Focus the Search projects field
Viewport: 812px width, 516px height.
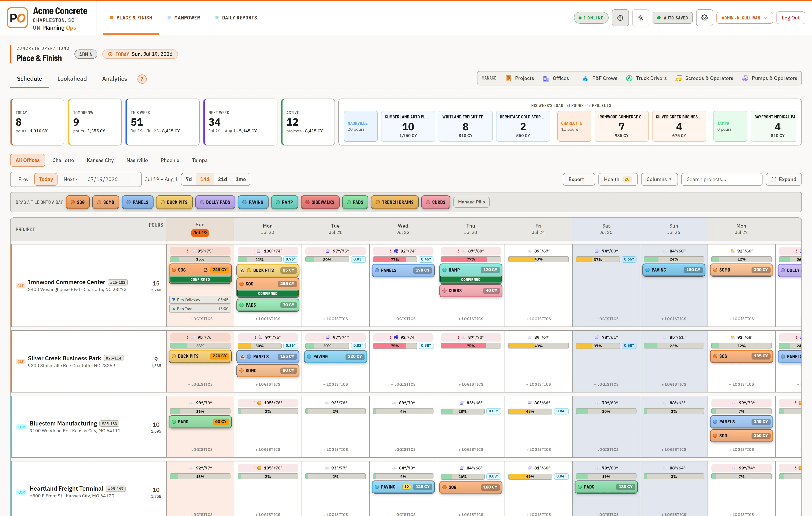click(x=722, y=179)
